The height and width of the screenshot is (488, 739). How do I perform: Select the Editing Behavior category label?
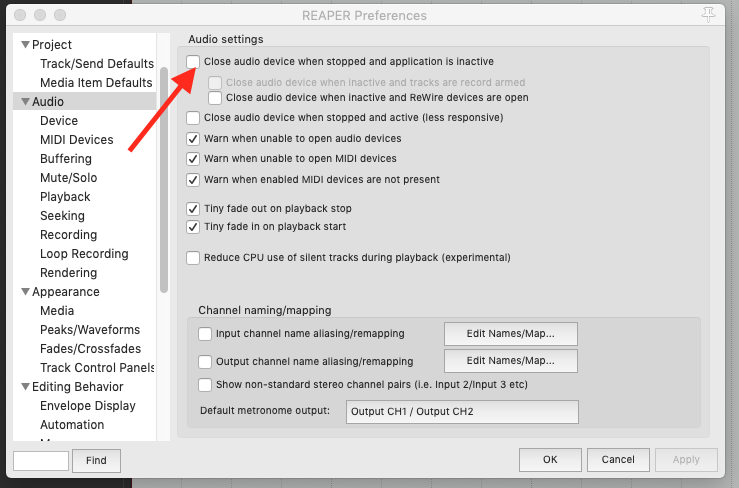click(x=78, y=387)
